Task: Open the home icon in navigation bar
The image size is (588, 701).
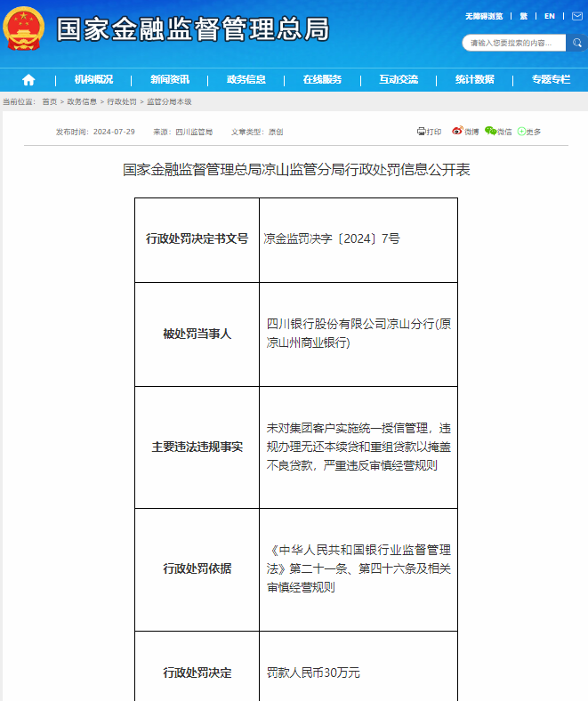Action: click(28, 80)
